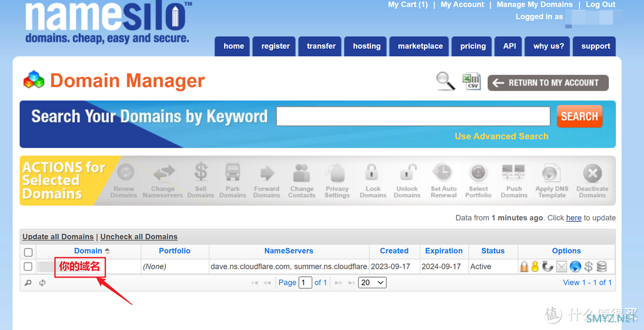Click the gray curved arrow icon in Options
Image resolution: width=644 pixels, height=330 pixels.
[547, 266]
